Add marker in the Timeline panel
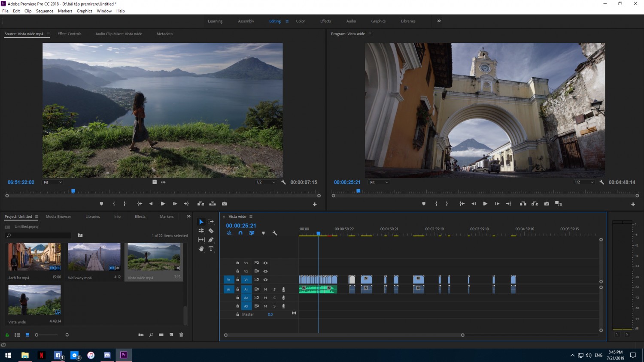Viewport: 644px width, 362px height. (x=263, y=233)
